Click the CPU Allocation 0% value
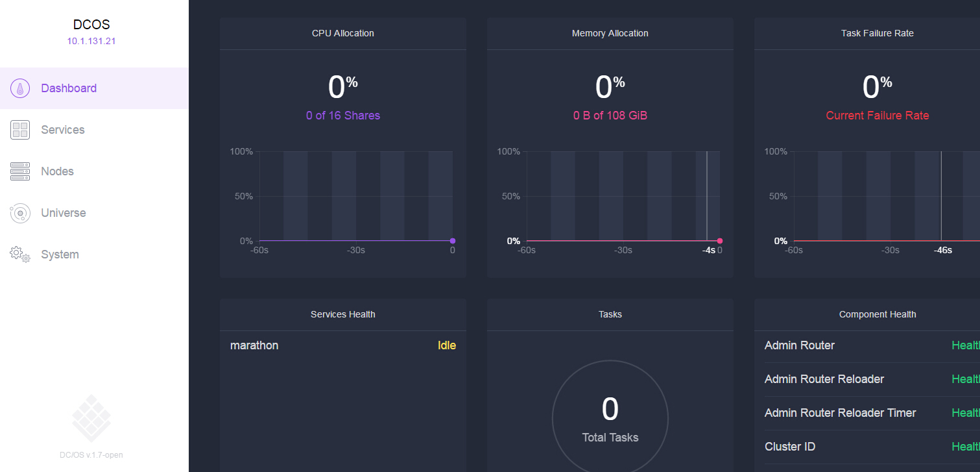 (343, 87)
